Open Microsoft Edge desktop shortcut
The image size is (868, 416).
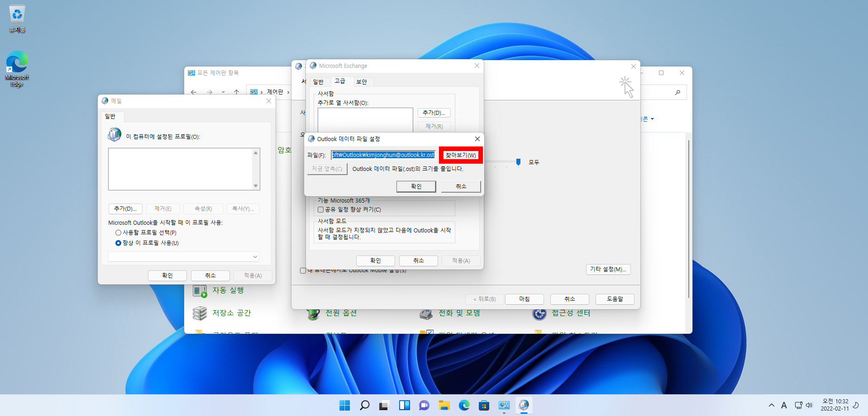17,69
